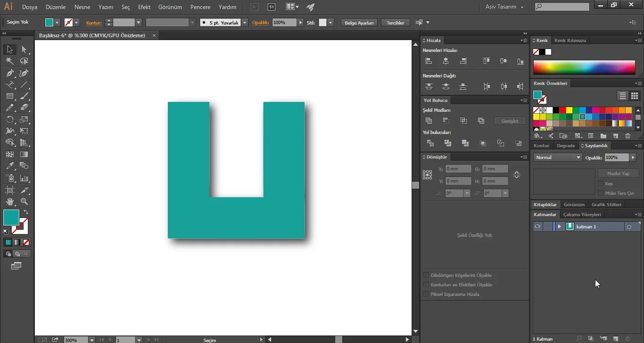644x343 pixels.
Task: Create new layer icon in Katmanlar
Action: pos(615,339)
